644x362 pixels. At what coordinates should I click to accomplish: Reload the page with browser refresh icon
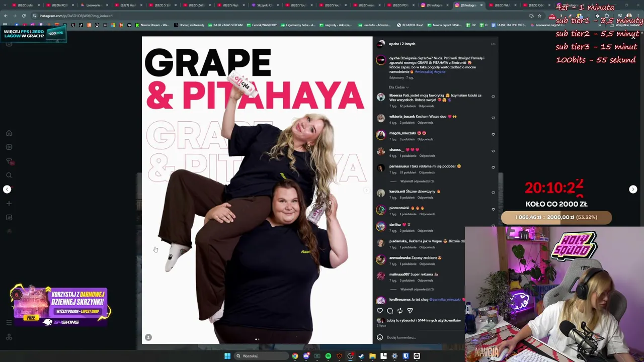pos(24,16)
